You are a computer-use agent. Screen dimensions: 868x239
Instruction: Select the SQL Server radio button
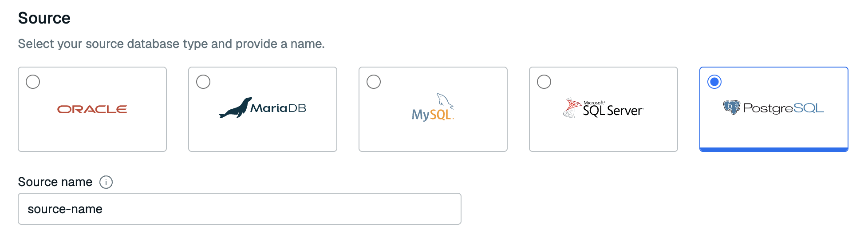[544, 82]
